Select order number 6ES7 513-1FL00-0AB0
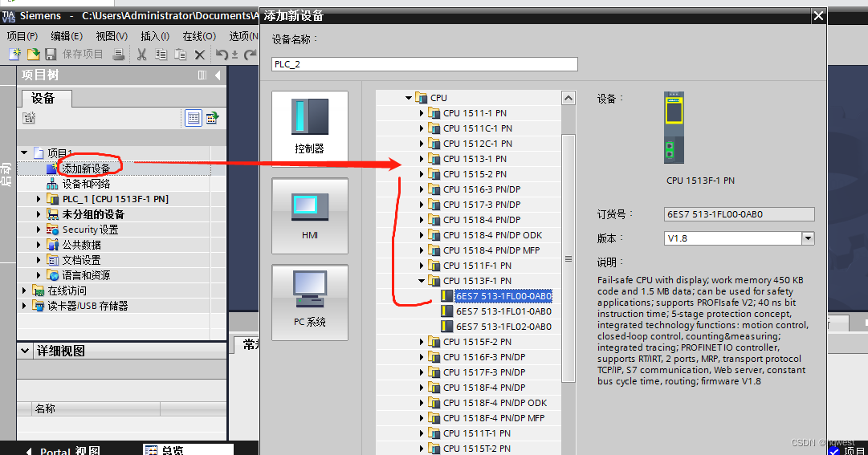This screenshot has width=868, height=455. pos(503,296)
